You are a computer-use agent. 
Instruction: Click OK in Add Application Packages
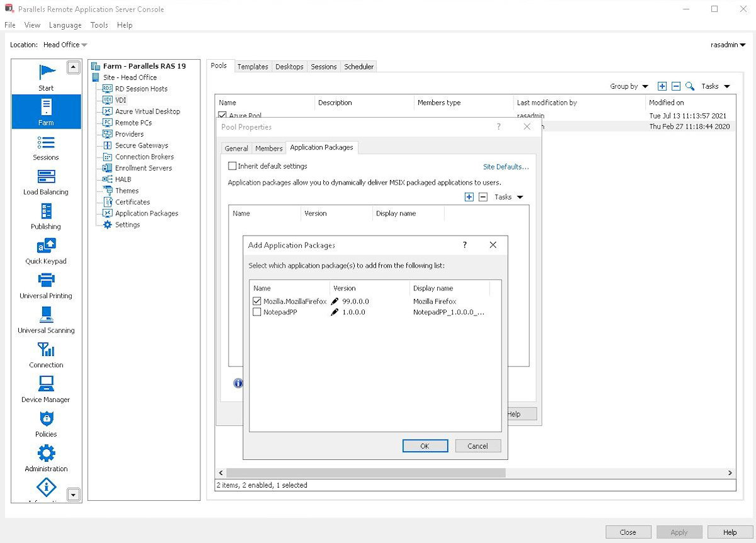click(425, 446)
